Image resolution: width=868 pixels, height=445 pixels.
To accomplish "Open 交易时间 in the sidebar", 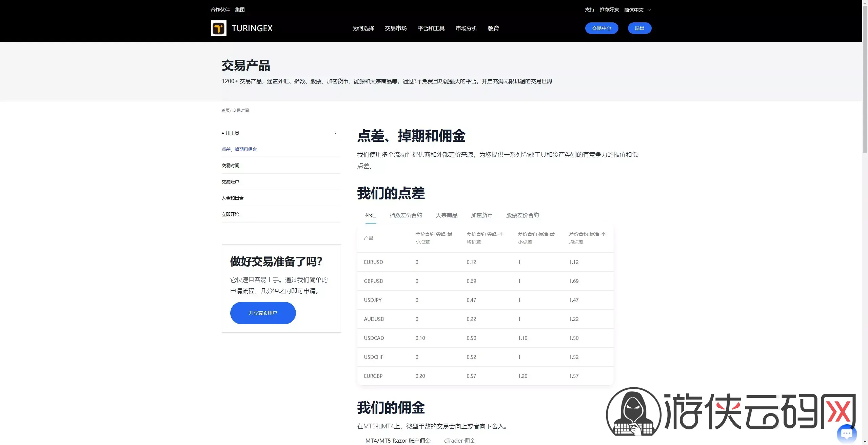I will pos(231,166).
